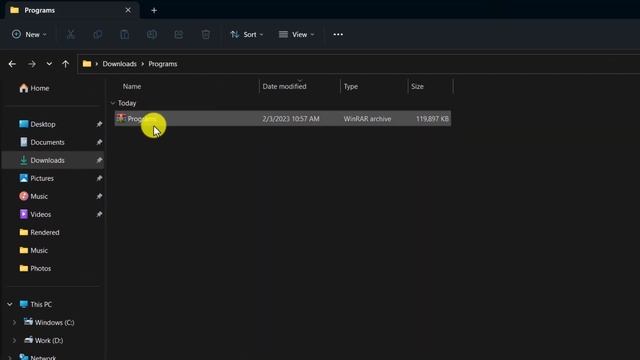The image size is (640, 360).
Task: Open Documents in the navigation pane
Action: [42, 142]
